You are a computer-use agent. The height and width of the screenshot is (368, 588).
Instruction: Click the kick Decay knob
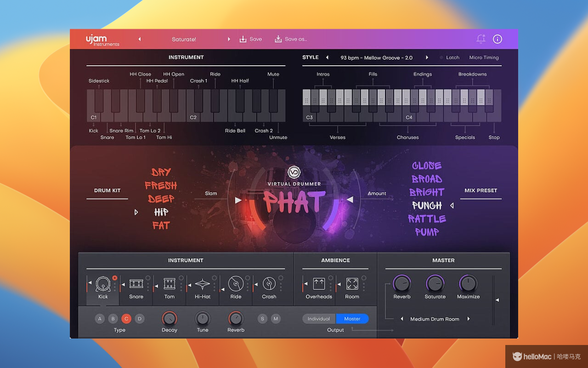(x=169, y=318)
